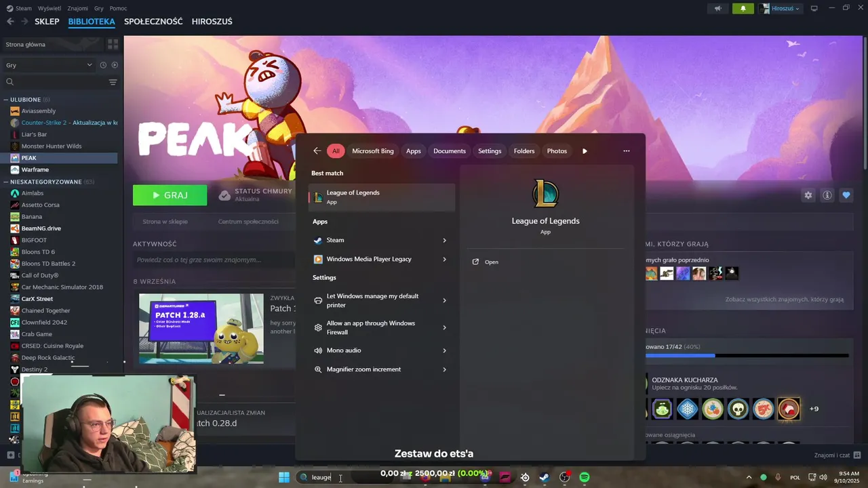Open friends and chat icon
This screenshot has width=868, height=488.
[x=857, y=455]
